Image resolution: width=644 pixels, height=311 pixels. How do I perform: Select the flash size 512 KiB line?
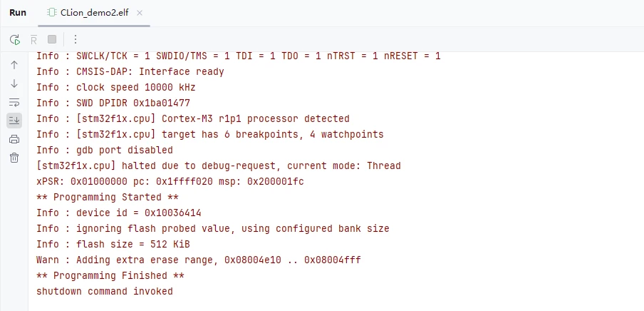pyautogui.click(x=113, y=245)
